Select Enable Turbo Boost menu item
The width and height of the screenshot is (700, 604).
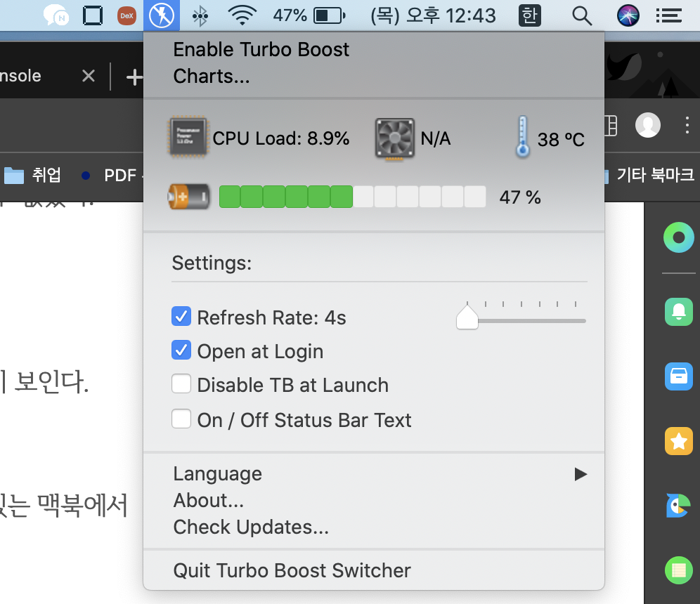tap(374, 50)
